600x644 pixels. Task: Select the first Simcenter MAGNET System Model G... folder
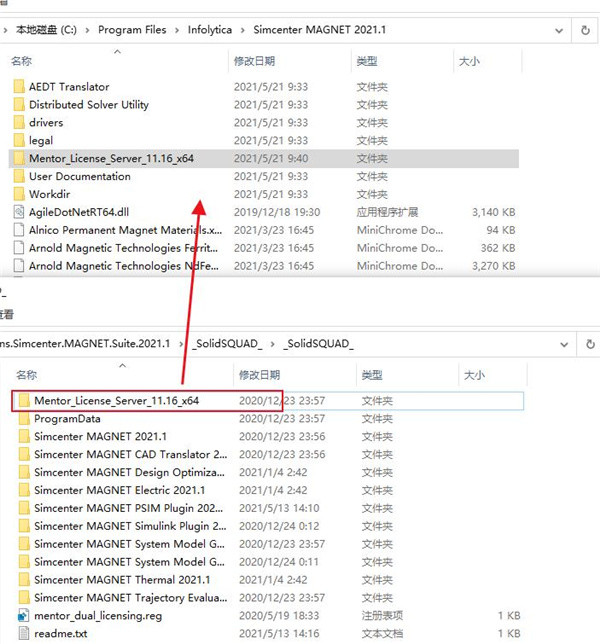tap(129, 544)
